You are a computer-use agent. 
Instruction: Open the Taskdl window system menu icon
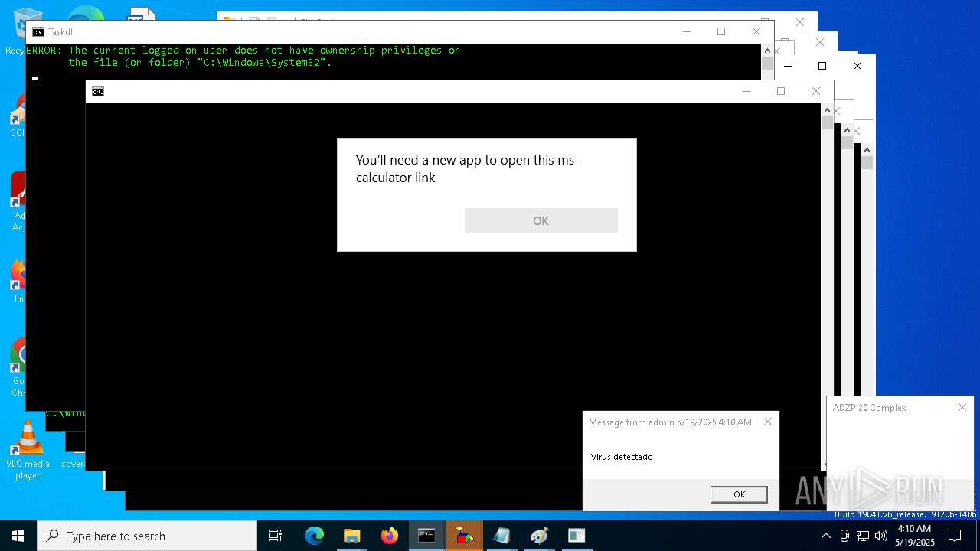38,32
